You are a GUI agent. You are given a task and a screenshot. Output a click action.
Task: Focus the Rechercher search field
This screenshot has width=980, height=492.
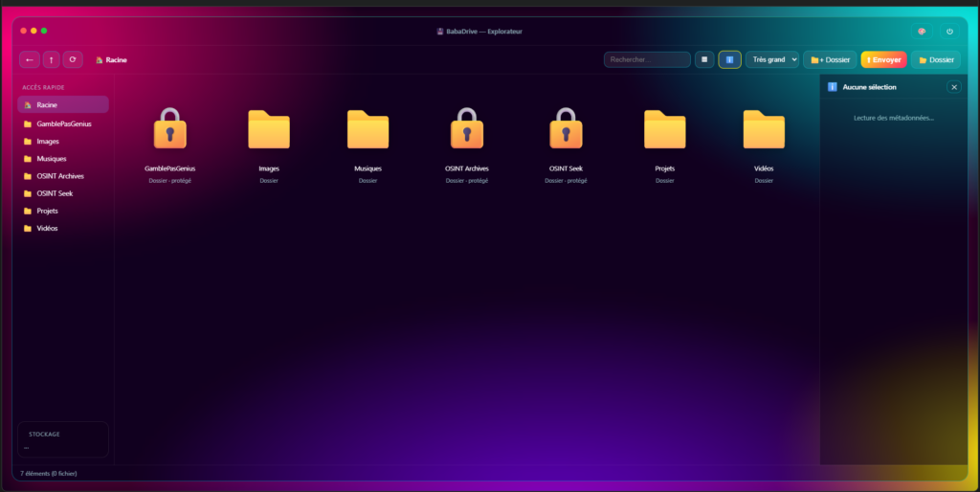pos(647,59)
